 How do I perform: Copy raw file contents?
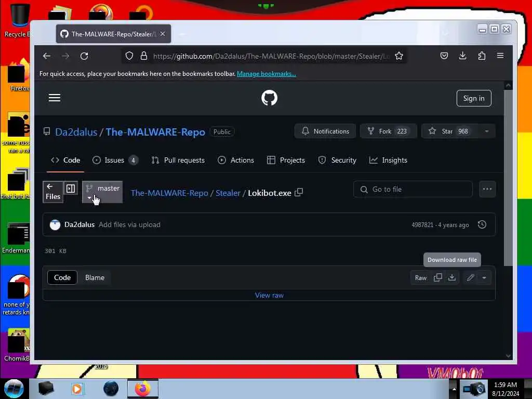[437, 277]
